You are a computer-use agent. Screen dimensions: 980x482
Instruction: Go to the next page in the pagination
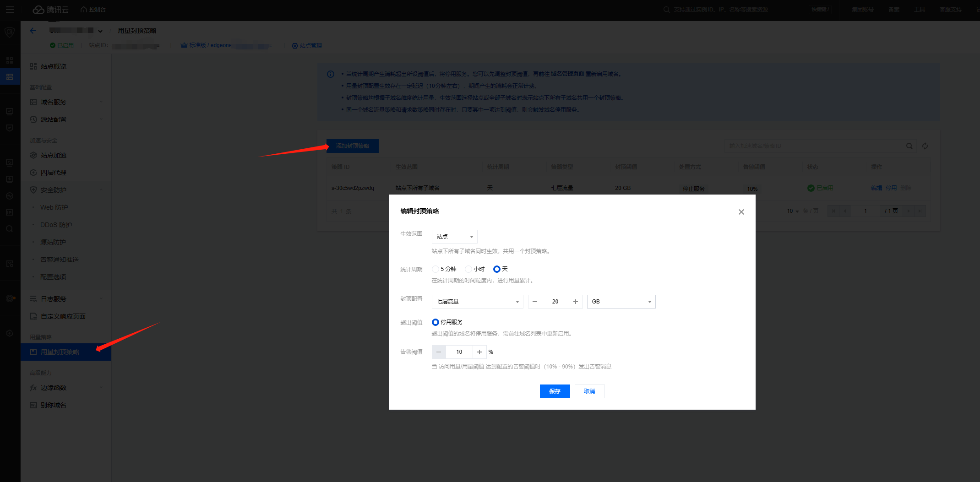[909, 211]
